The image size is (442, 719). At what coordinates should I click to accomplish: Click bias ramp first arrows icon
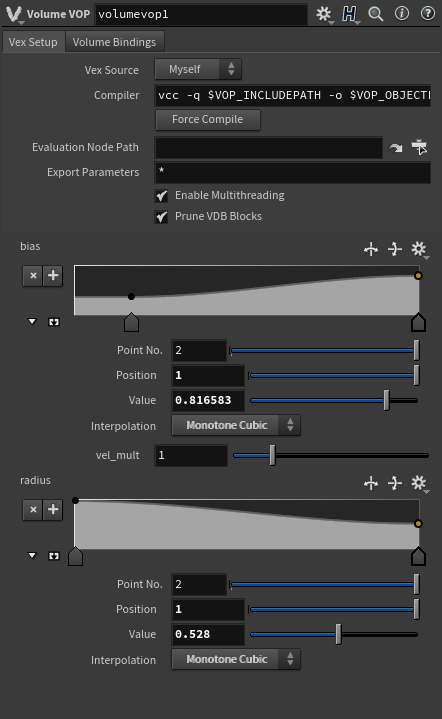click(x=371, y=249)
